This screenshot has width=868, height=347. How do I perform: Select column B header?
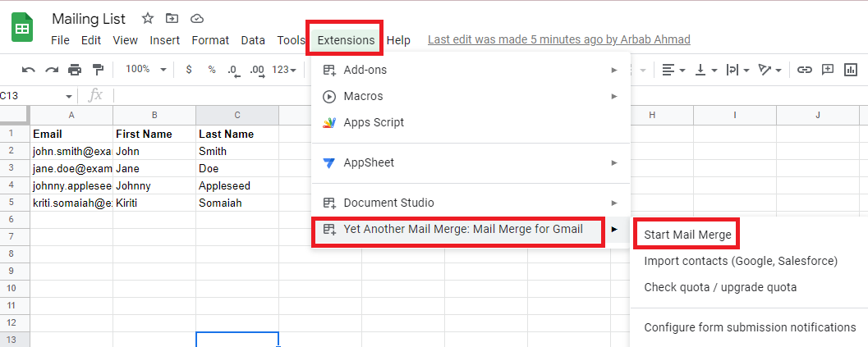click(x=154, y=115)
